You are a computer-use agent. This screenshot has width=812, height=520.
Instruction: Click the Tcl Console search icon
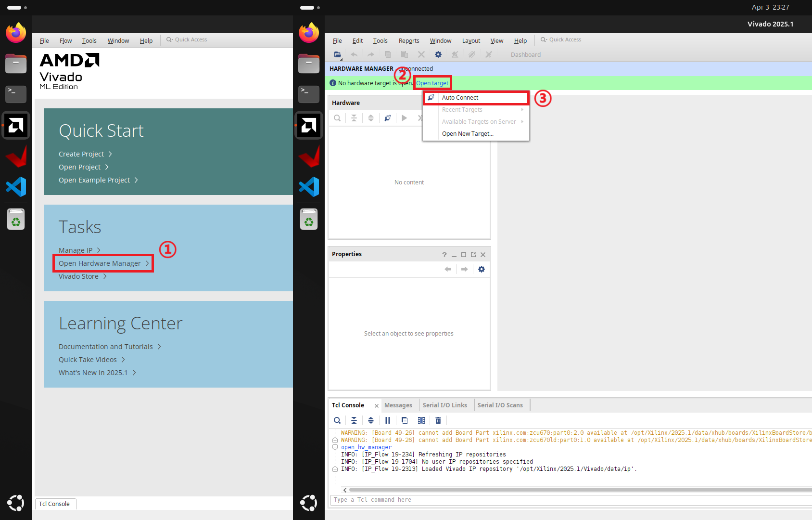337,420
